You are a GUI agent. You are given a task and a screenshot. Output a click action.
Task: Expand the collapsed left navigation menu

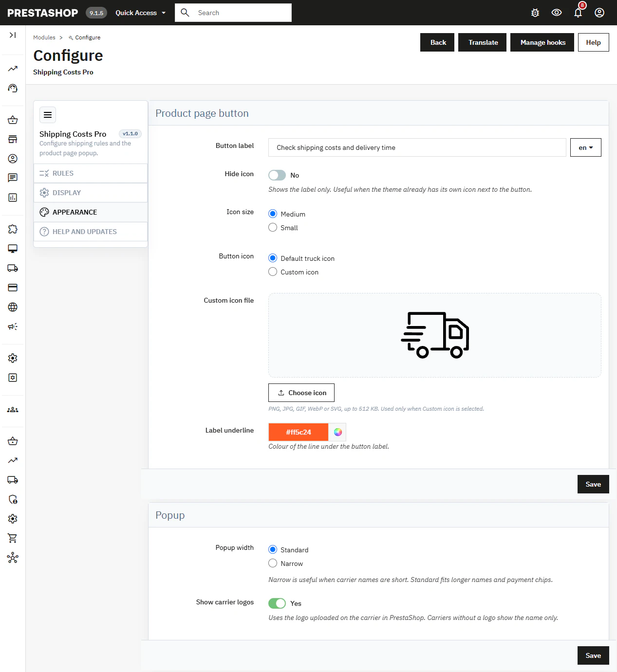point(13,35)
